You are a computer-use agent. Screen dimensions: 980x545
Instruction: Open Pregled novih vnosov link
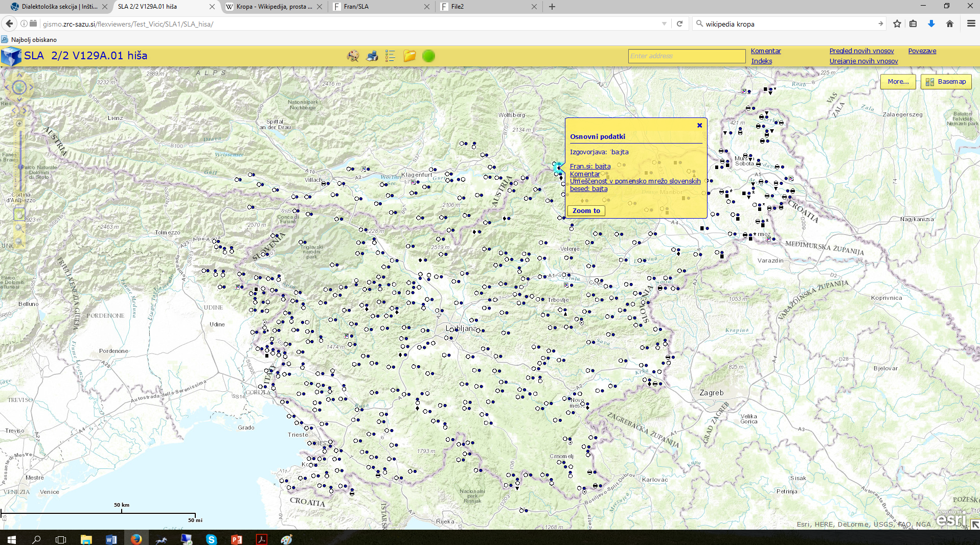pyautogui.click(x=862, y=51)
